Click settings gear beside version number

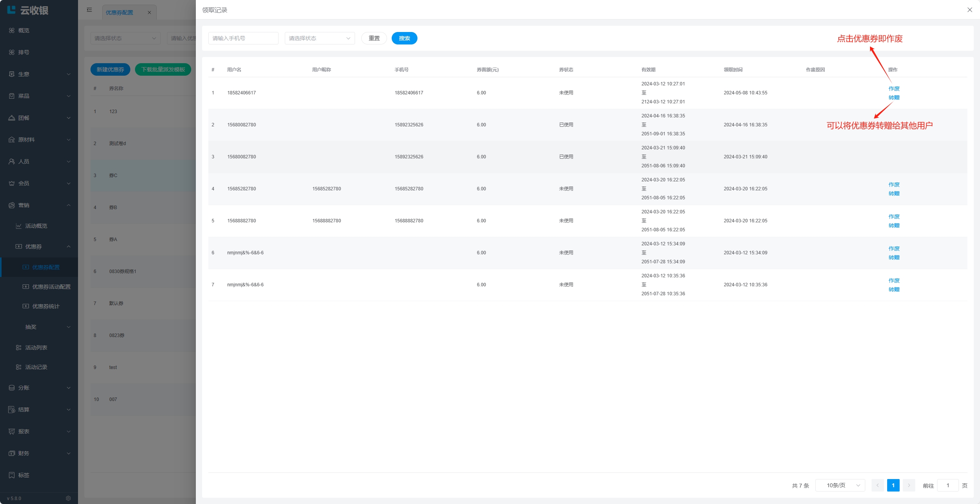[x=68, y=498]
